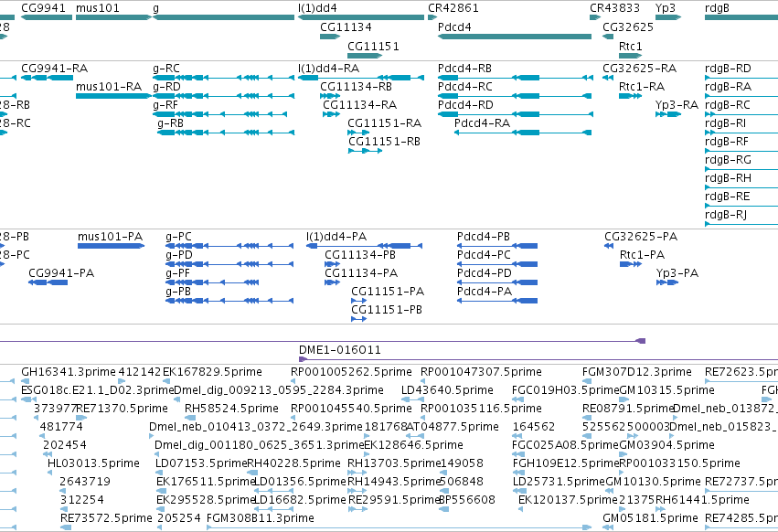The image size is (778, 532).
Task: Click the RE71370.5prime EST label
Action: coord(122,409)
